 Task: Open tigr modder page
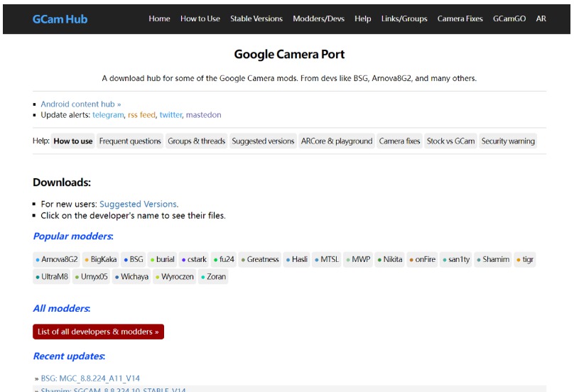coord(524,259)
